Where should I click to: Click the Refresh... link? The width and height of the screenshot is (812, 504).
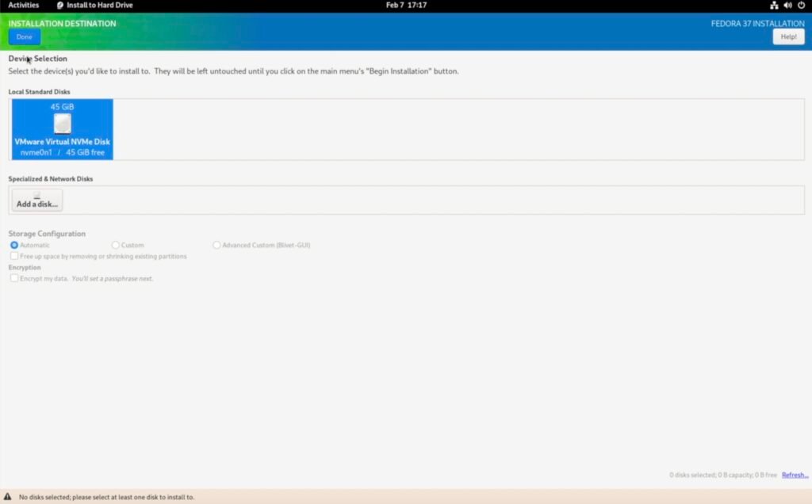[x=795, y=475]
